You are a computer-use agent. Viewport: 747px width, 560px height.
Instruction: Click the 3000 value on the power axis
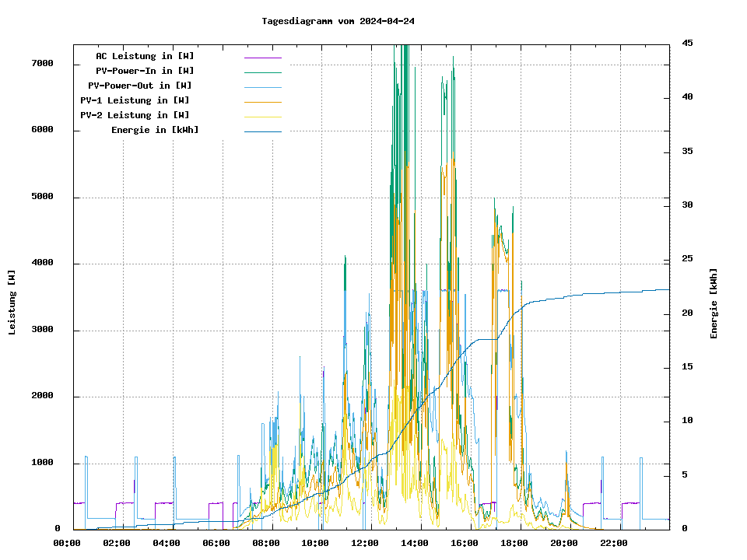(42, 330)
